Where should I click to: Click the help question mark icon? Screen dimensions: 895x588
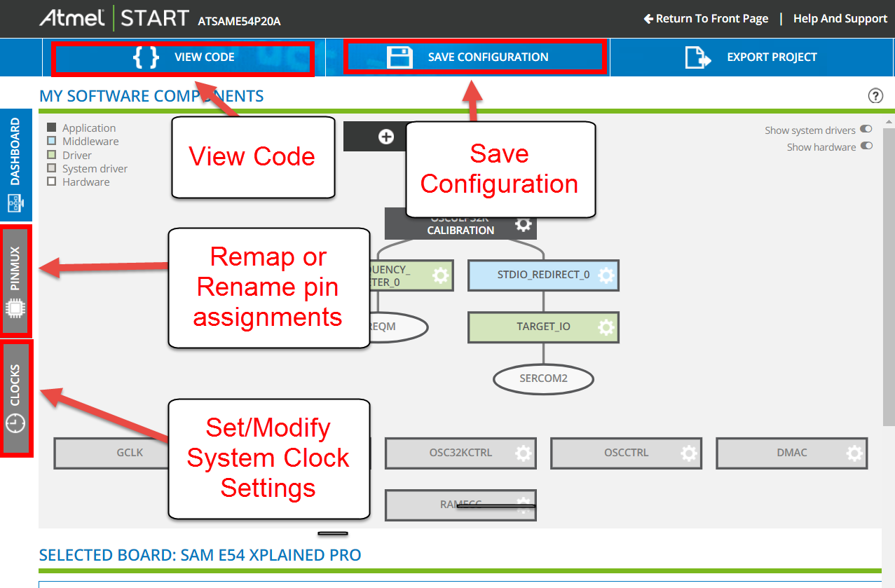point(875,96)
